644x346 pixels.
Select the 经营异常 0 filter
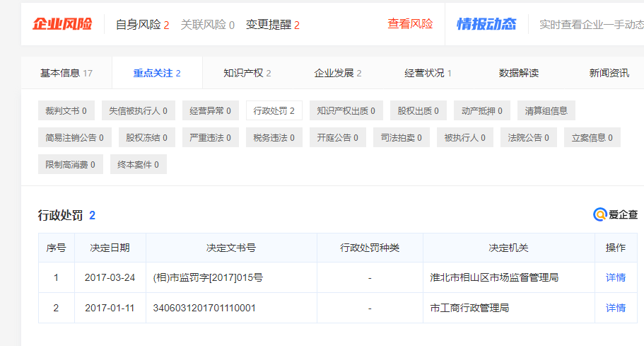pos(210,110)
